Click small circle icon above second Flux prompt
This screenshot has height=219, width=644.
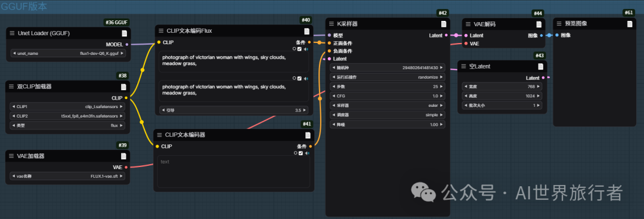click(x=295, y=78)
